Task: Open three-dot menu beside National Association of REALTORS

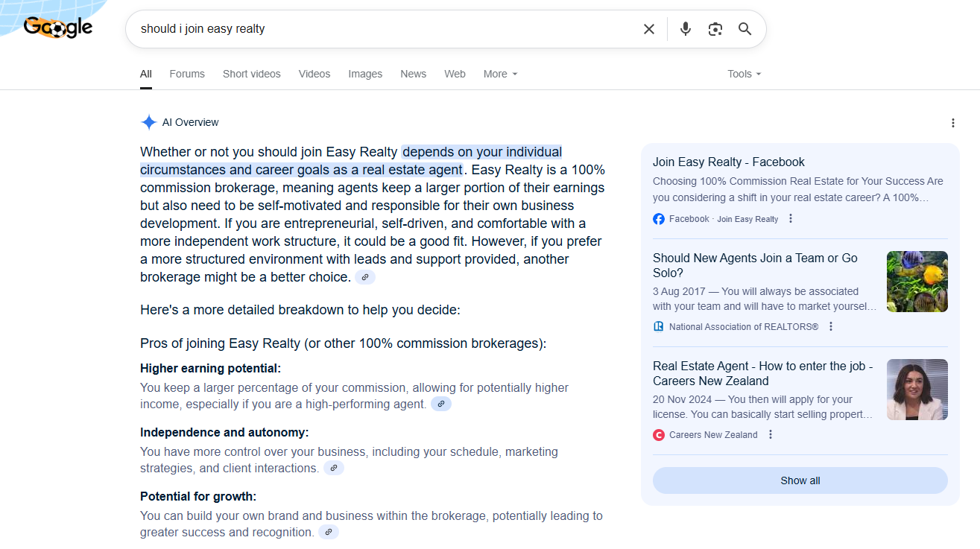Action: click(831, 326)
